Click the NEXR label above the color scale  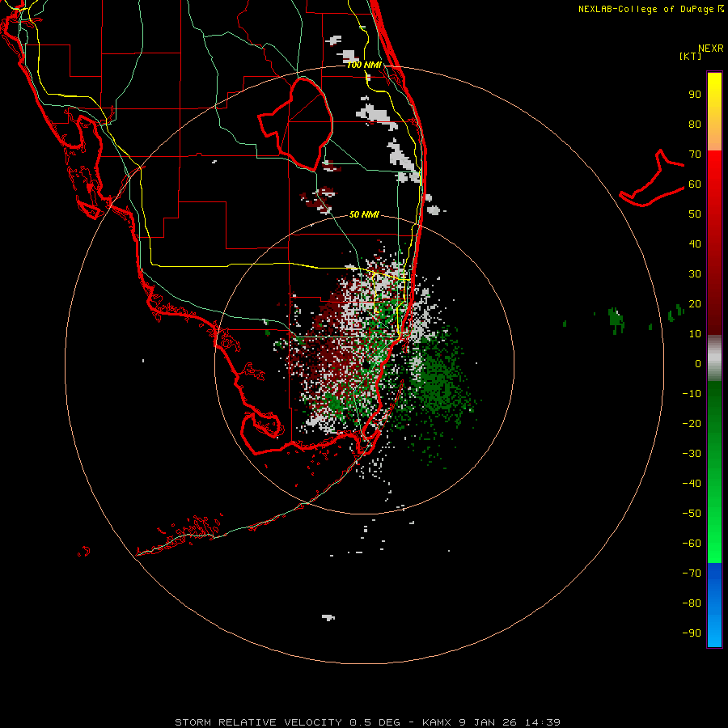(x=711, y=49)
